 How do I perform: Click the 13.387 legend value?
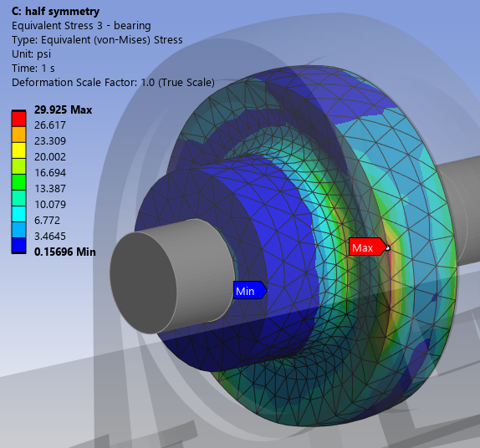(50, 189)
